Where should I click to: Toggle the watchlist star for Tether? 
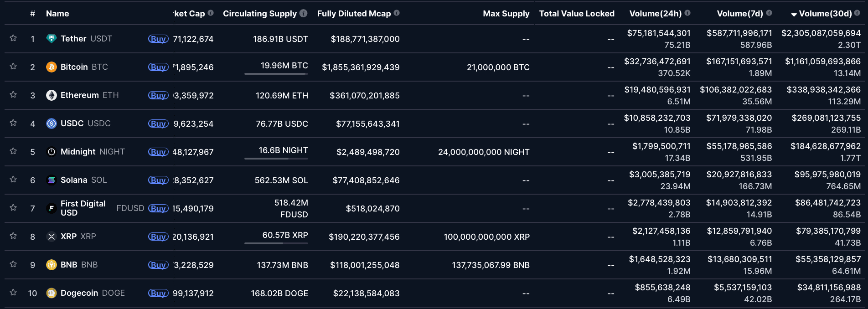pyautogui.click(x=13, y=38)
